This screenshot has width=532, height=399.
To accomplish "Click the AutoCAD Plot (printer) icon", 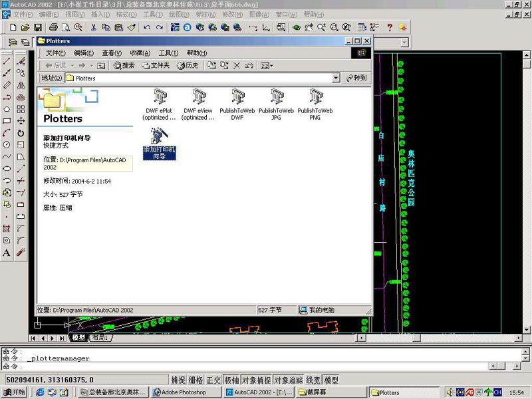I will (53, 27).
